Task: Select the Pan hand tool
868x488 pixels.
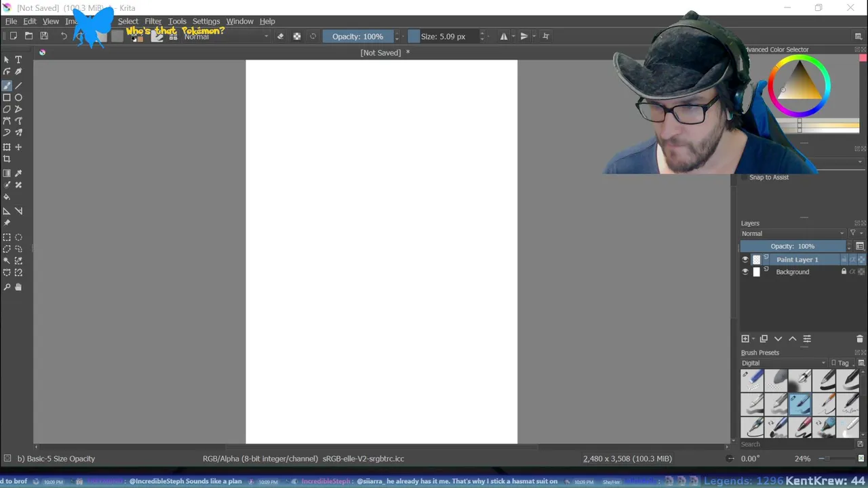Action: click(18, 287)
